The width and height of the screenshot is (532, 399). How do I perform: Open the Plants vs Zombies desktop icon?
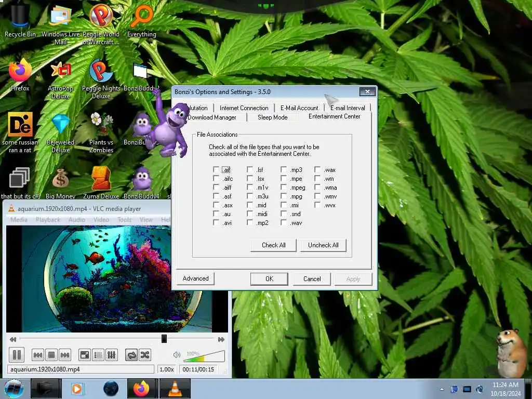point(101,132)
